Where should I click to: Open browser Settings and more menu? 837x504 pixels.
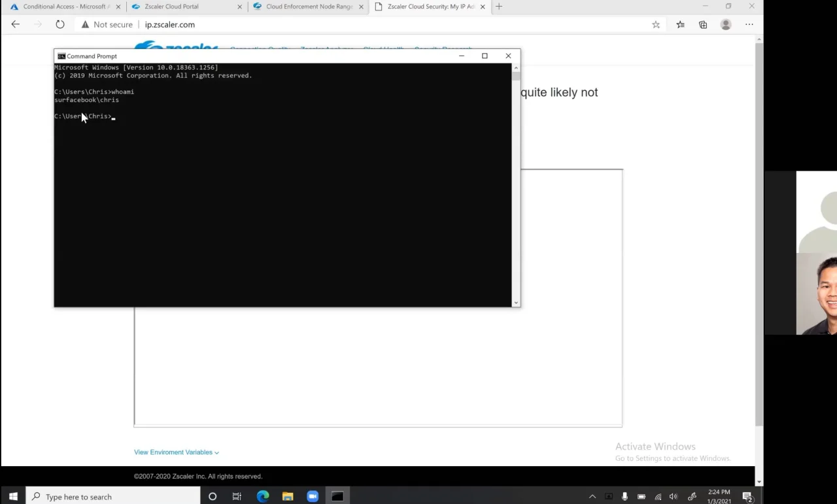[x=749, y=25]
